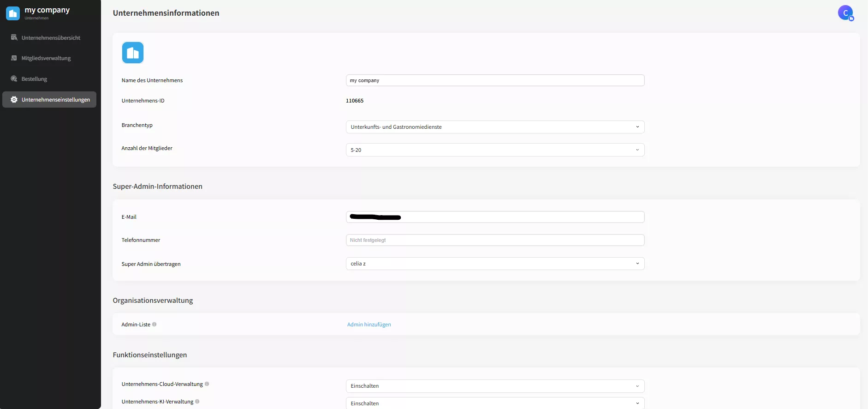Open the Super Admin übertragen dropdown

[495, 264]
